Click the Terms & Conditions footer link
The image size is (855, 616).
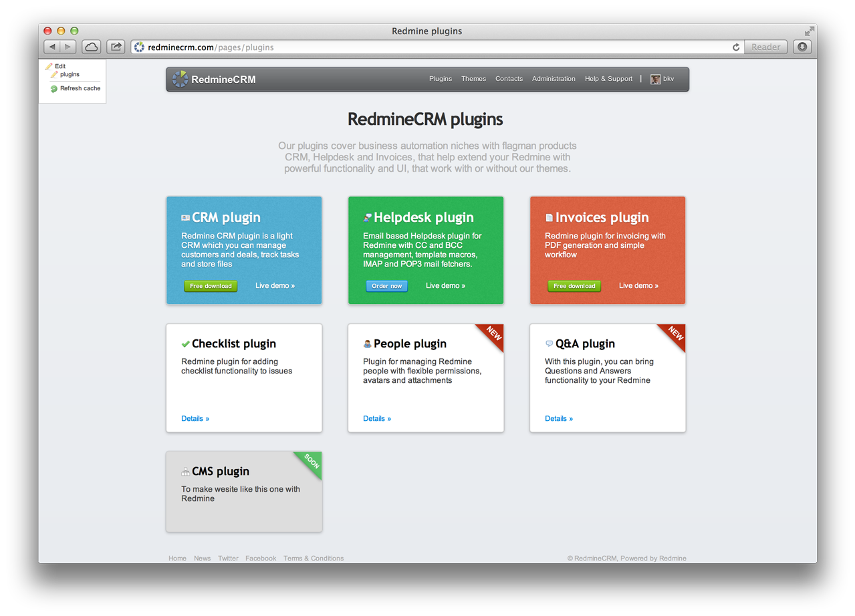pos(314,559)
